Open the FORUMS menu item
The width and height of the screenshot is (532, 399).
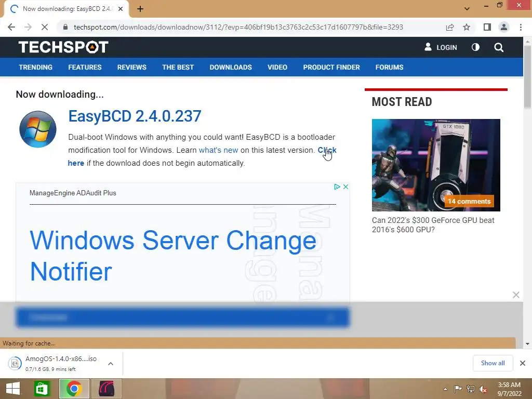pyautogui.click(x=389, y=67)
